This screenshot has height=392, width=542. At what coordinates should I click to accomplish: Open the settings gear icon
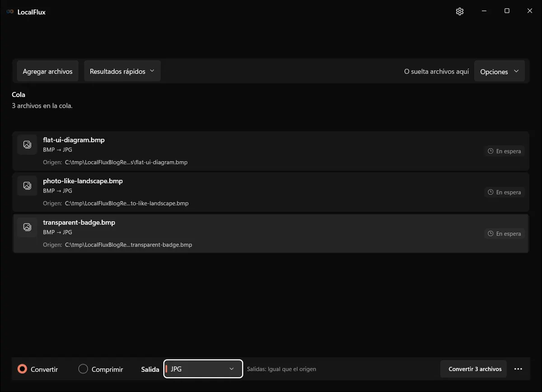coord(460,11)
